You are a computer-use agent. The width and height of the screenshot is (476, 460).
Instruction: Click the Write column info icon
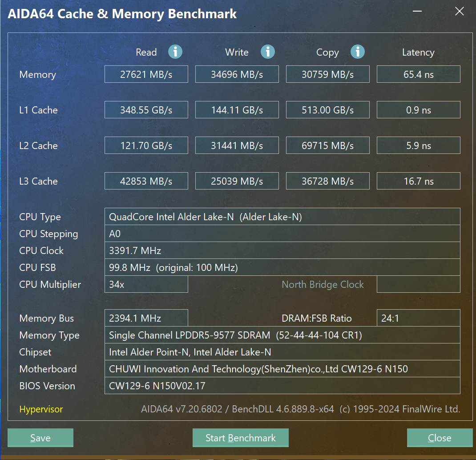(x=267, y=52)
